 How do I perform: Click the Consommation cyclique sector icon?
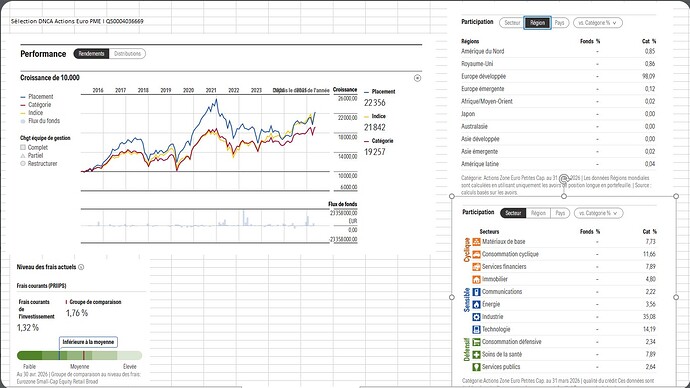click(x=476, y=254)
